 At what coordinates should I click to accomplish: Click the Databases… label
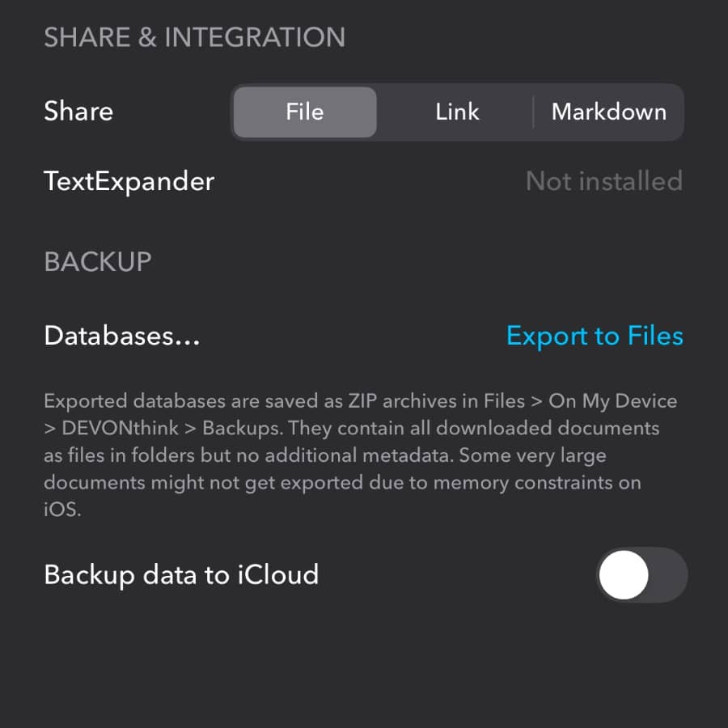(x=121, y=336)
